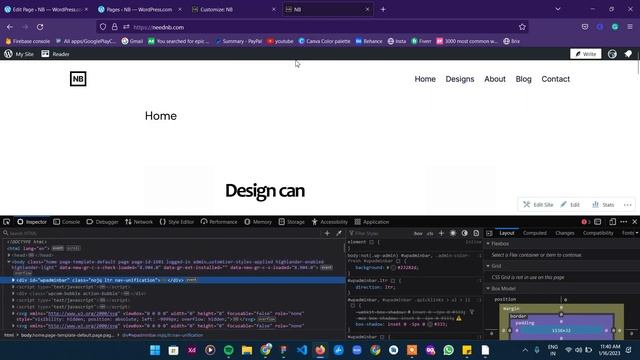Open the About nav link
Image resolution: width=640 pixels, height=360 pixels.
tap(495, 79)
